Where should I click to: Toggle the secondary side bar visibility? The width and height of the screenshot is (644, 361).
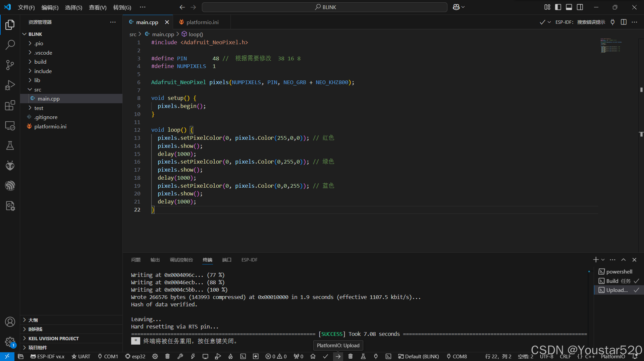(x=580, y=7)
